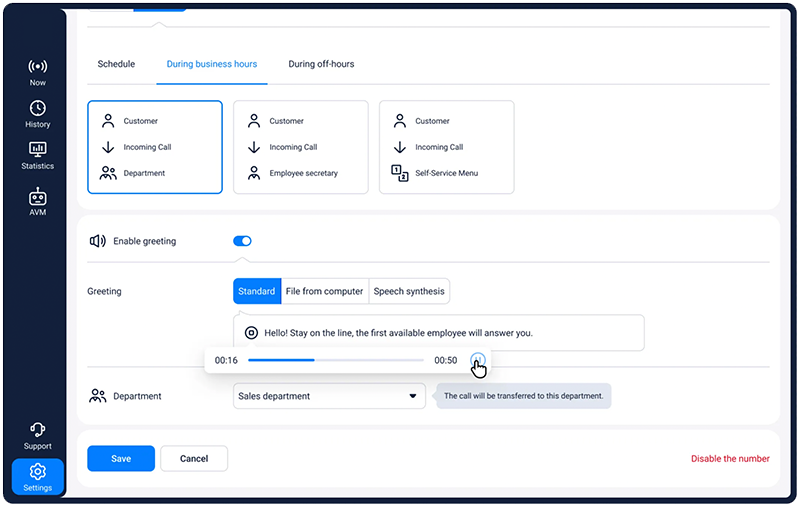Go to the Statistics panel
800x506 pixels.
(x=37, y=155)
